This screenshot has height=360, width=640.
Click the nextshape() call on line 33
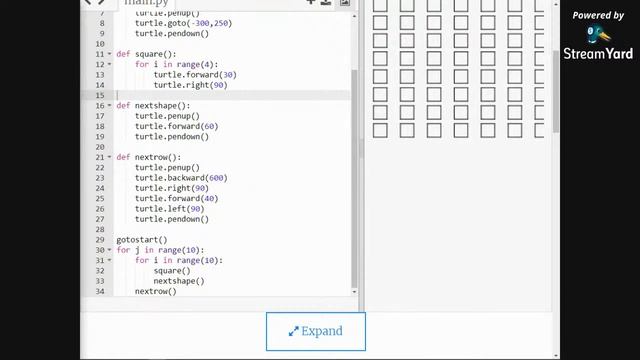pos(179,281)
